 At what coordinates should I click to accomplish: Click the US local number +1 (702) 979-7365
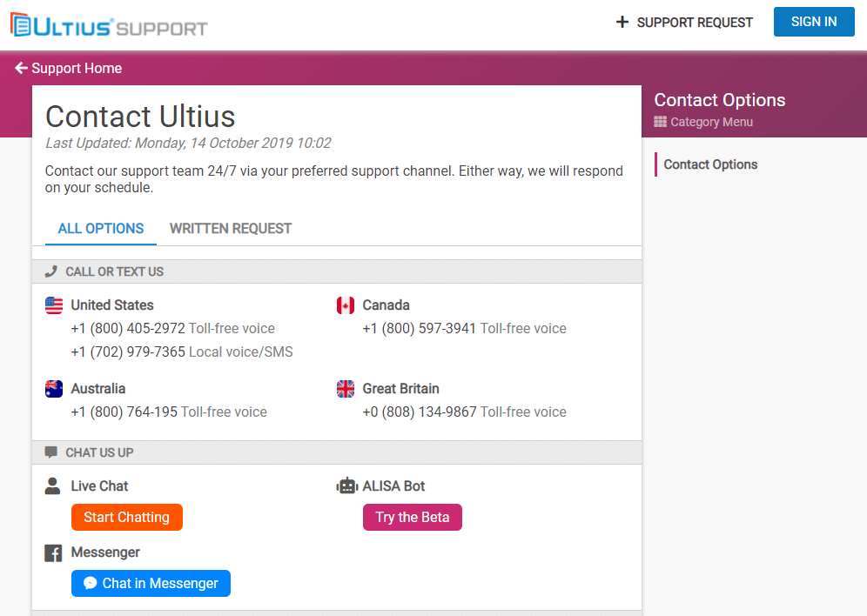click(x=128, y=352)
